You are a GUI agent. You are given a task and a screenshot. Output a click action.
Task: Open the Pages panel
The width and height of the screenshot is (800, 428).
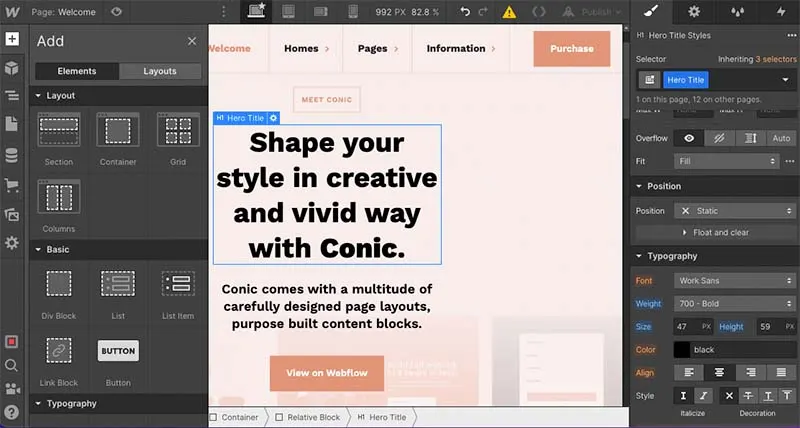click(12, 124)
